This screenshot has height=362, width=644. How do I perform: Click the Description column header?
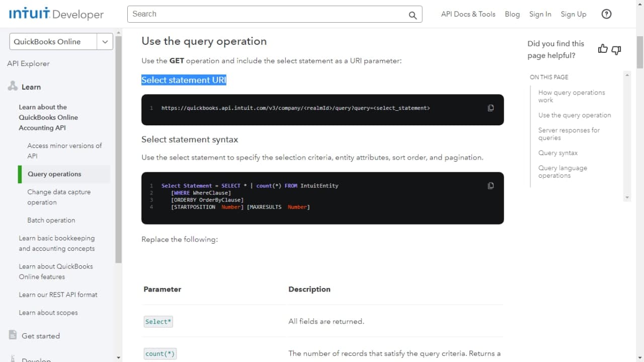pyautogui.click(x=309, y=289)
